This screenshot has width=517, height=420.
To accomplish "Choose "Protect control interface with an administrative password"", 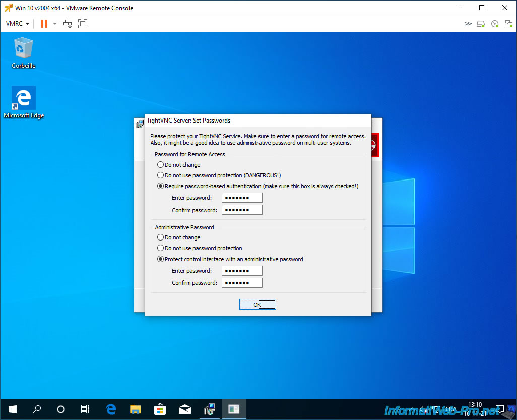I will click(x=160, y=259).
